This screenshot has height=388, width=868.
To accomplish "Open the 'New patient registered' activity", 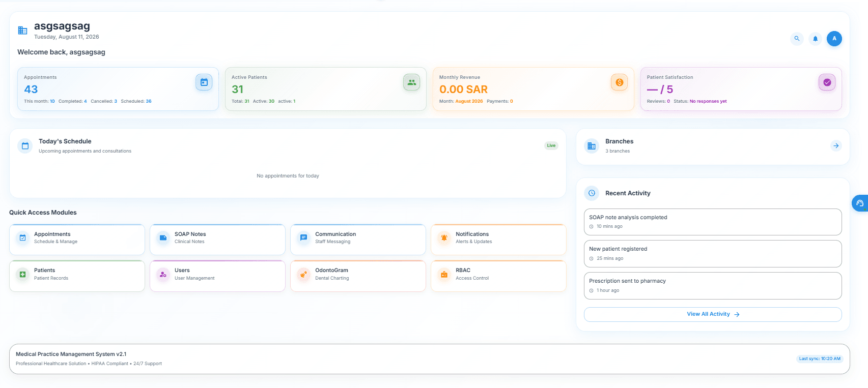I will [x=713, y=254].
